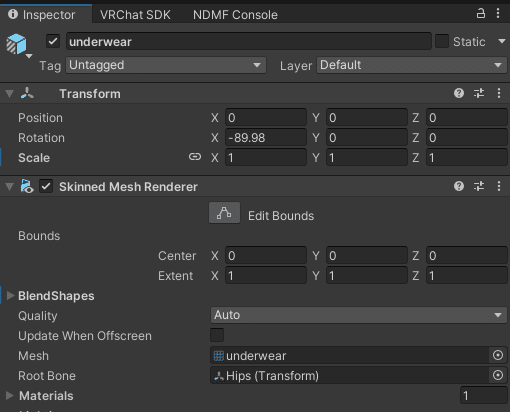The height and width of the screenshot is (412, 510).
Task: Switch to the VRChat SDK tab
Action: tap(135, 15)
